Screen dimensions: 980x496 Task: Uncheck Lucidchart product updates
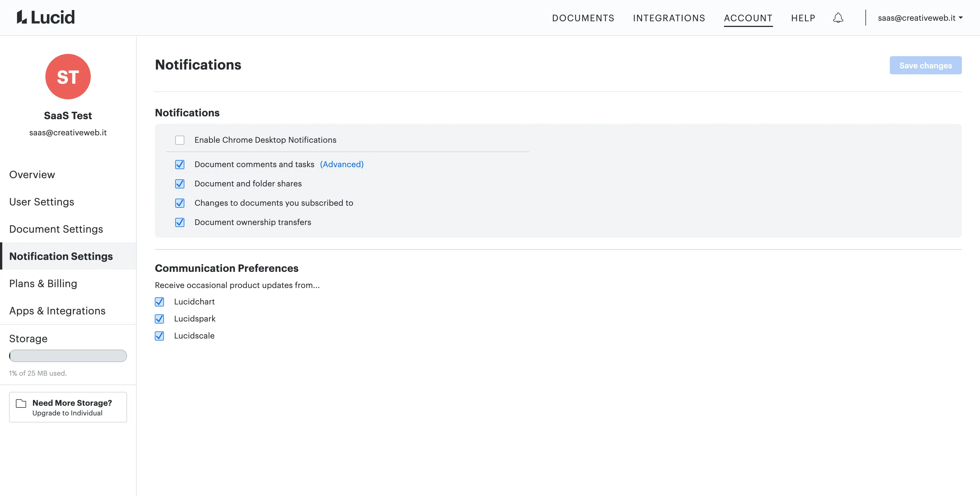pos(159,302)
